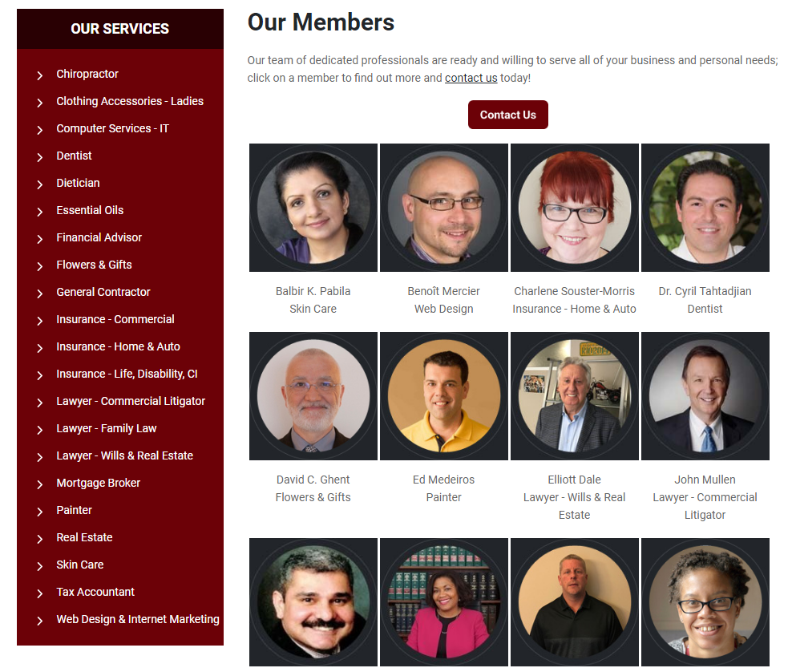
Task: Open Computer Services - IT category
Action: click(113, 128)
